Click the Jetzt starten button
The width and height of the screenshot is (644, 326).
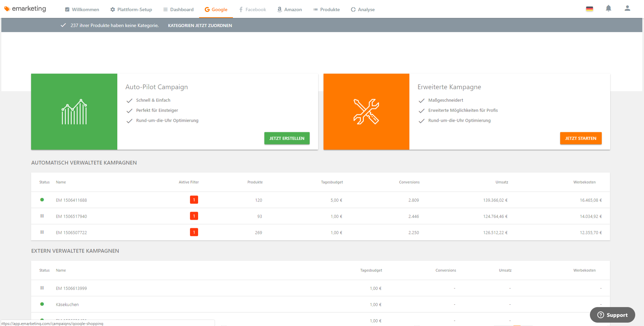(x=581, y=138)
